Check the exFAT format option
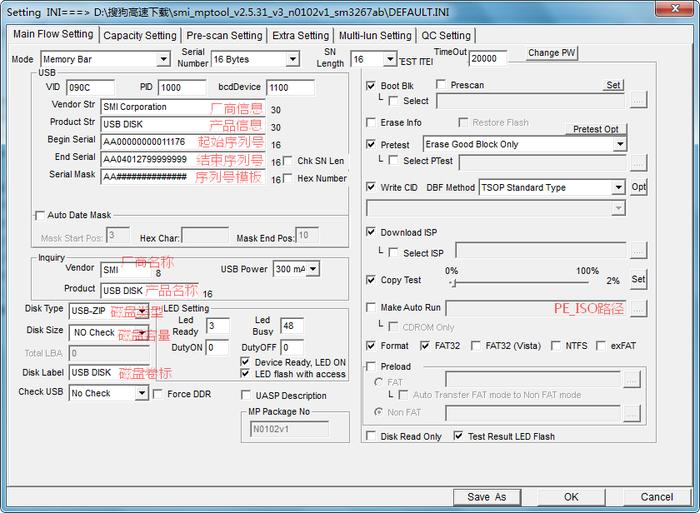 click(x=601, y=346)
